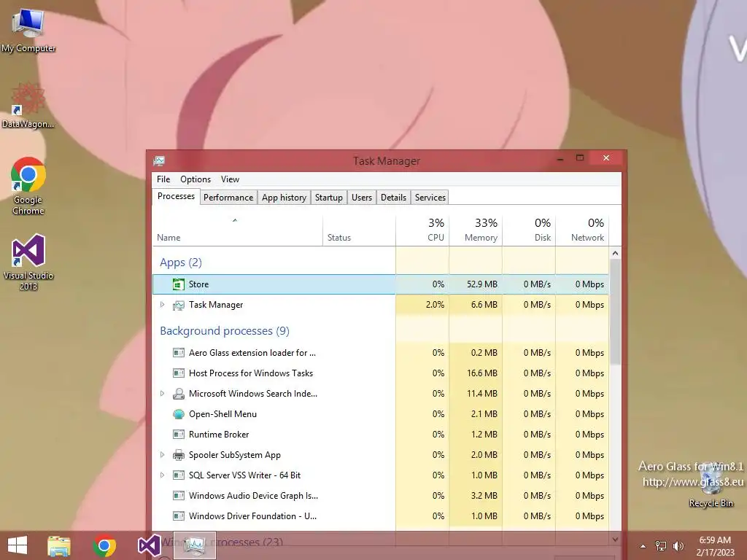The width and height of the screenshot is (747, 560).
Task: Switch to the Performance tab
Action: coord(228,198)
